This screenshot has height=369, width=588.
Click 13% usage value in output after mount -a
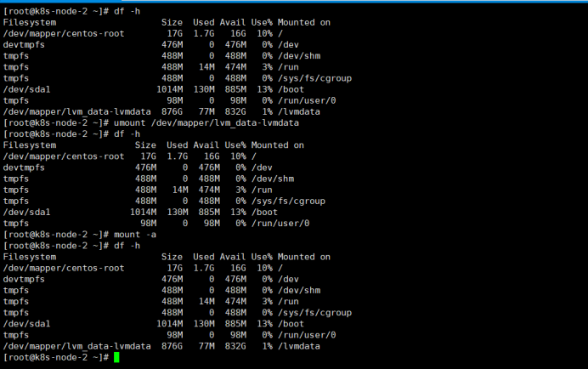[x=265, y=324]
